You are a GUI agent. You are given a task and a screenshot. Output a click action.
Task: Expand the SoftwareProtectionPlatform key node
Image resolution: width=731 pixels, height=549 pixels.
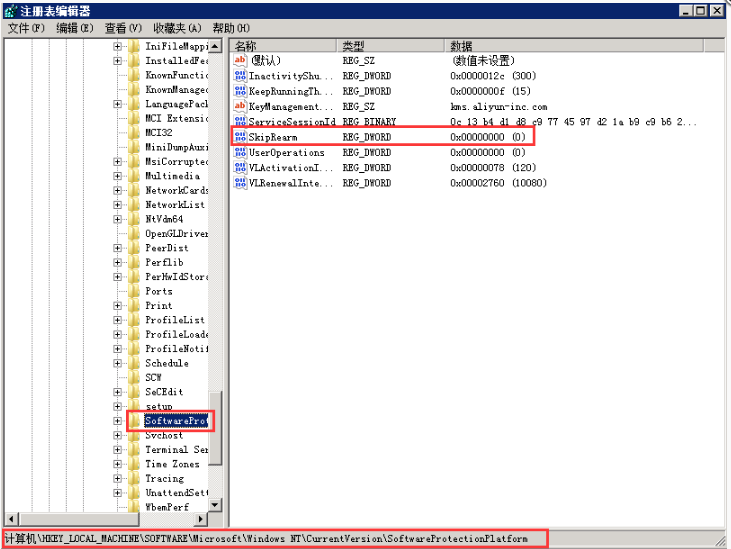[118, 422]
